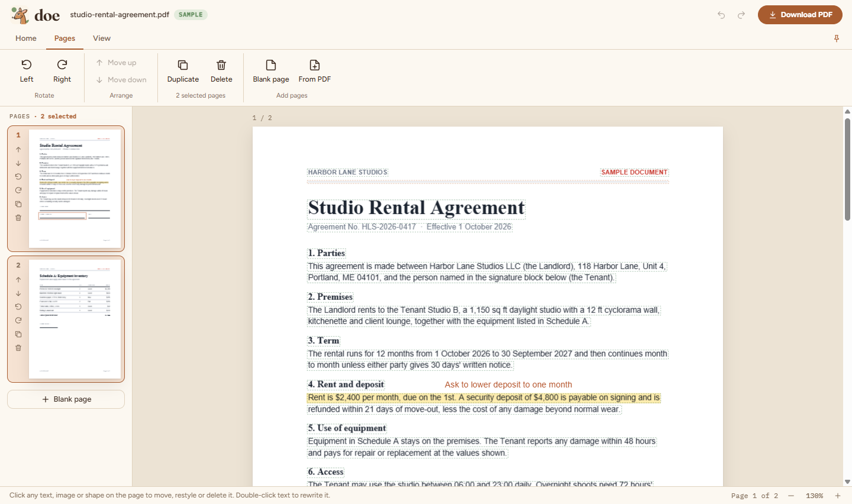Rotate selected pages left
The height and width of the screenshot is (504, 852).
[x=27, y=71]
